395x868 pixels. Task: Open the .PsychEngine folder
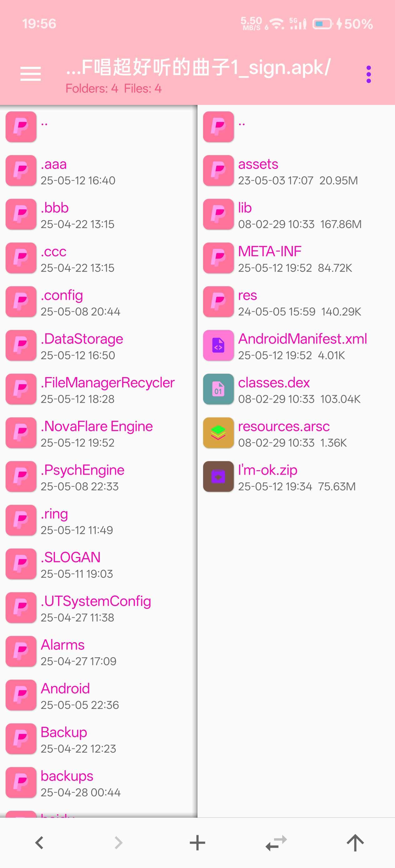point(98,476)
